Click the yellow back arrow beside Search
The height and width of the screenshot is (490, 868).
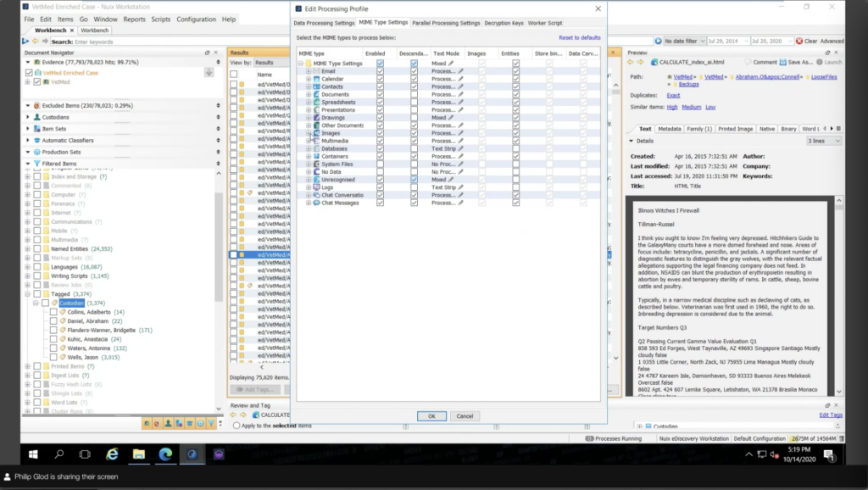pos(36,42)
